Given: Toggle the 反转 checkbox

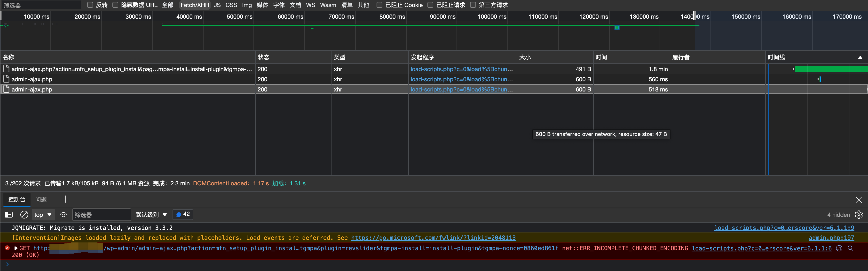Looking at the screenshot, I should [x=90, y=5].
